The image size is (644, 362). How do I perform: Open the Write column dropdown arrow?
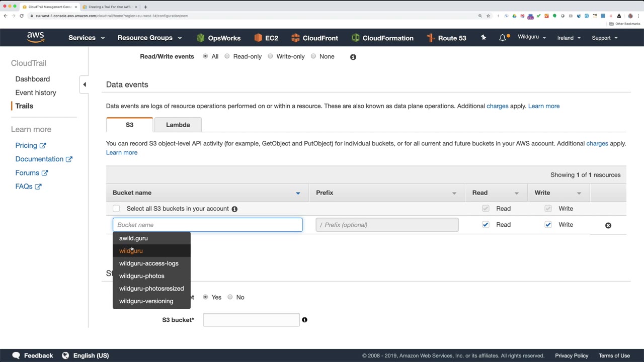click(x=579, y=193)
